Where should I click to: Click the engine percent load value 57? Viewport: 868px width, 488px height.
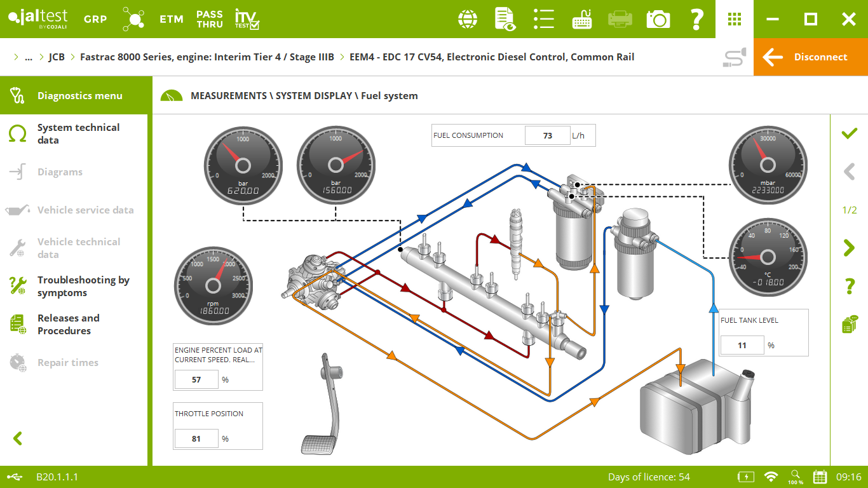coord(196,380)
